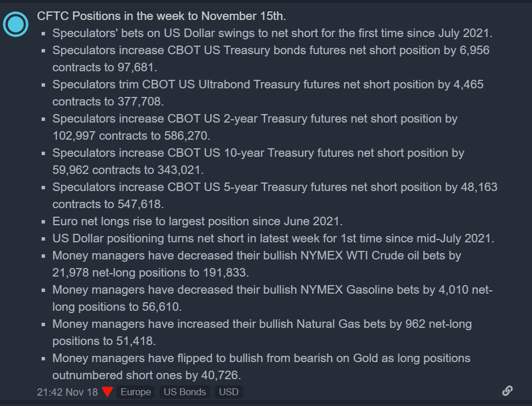Select the US Bonds tag

185,392
